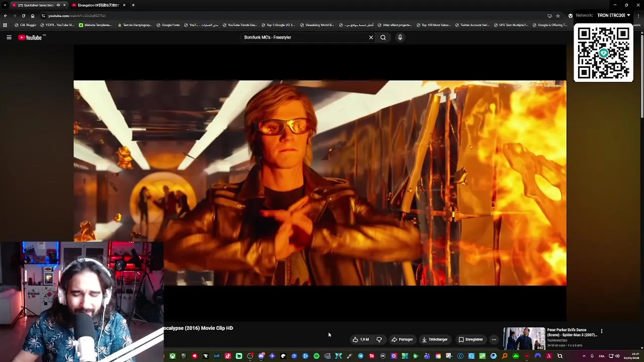Click the magnifier search button

(x=383, y=37)
